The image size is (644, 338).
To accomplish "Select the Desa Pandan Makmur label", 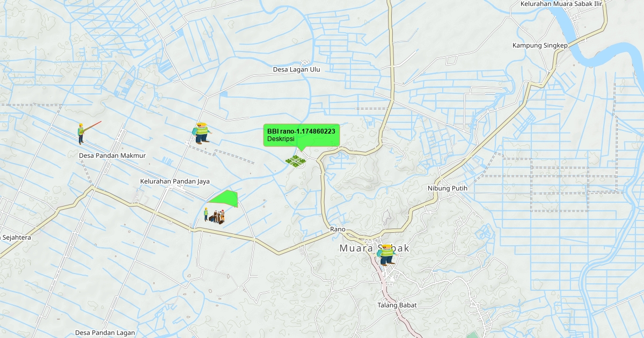I will tap(112, 156).
